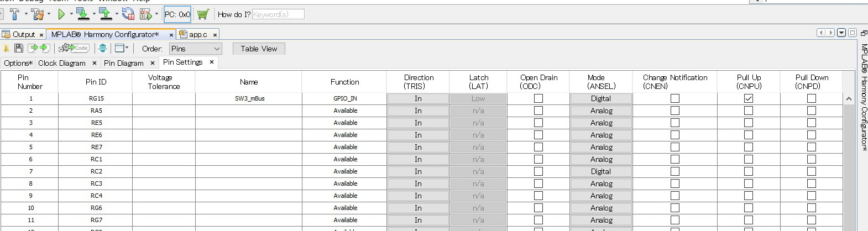Click the Table View button
868x231 pixels.
(x=259, y=49)
